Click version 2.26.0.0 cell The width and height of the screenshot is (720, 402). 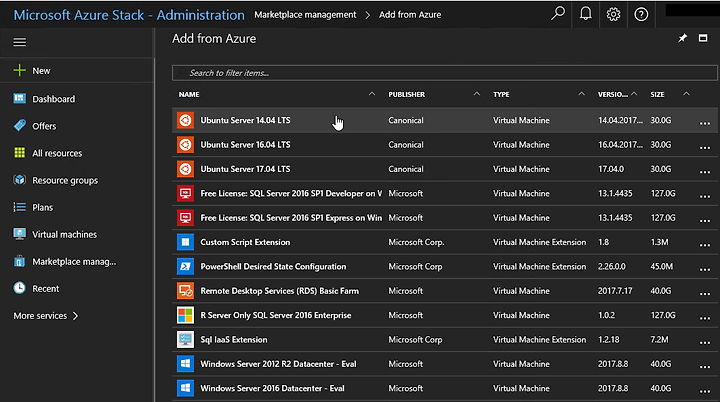[x=611, y=266]
